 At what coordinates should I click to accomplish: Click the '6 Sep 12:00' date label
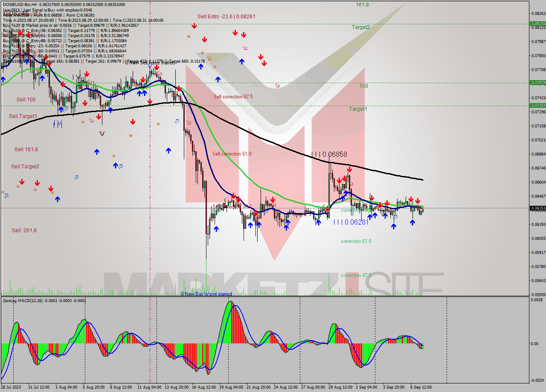tap(421, 387)
